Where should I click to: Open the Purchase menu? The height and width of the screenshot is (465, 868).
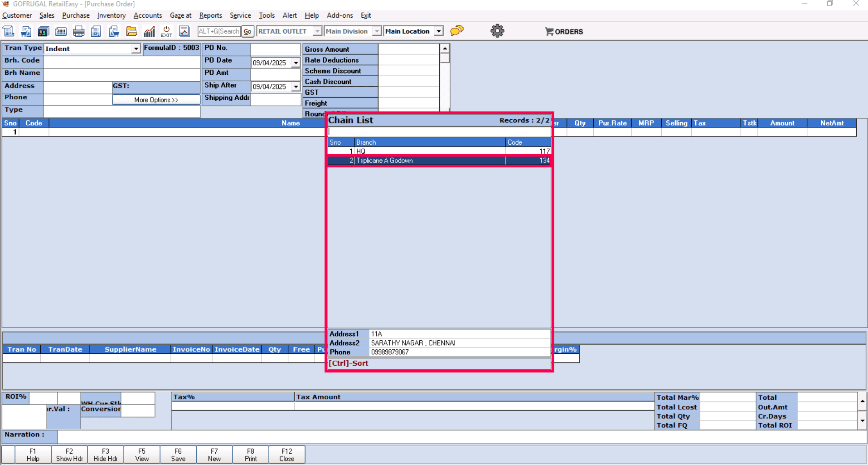(76, 15)
